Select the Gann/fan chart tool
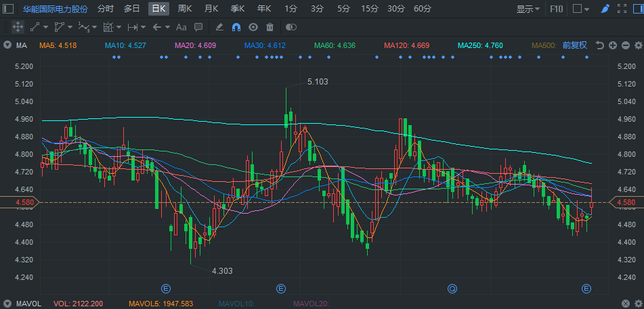The height and width of the screenshot is (309, 644). 108,27
